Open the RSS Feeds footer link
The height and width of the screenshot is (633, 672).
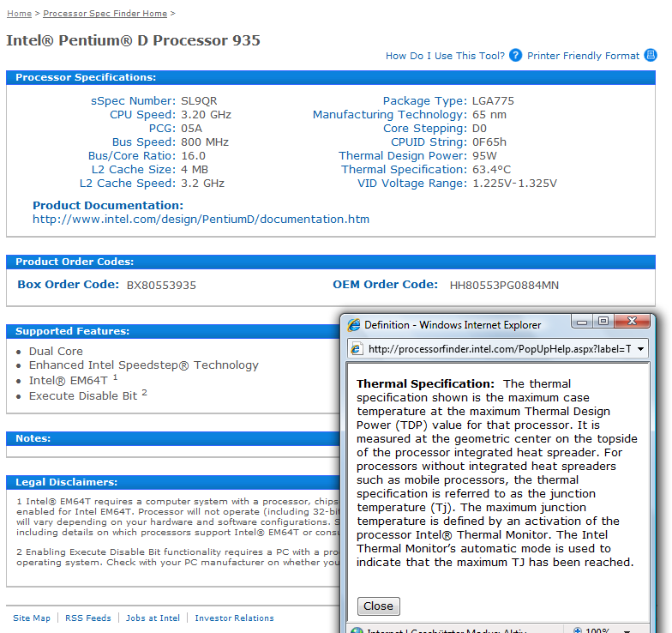pyautogui.click(x=87, y=618)
